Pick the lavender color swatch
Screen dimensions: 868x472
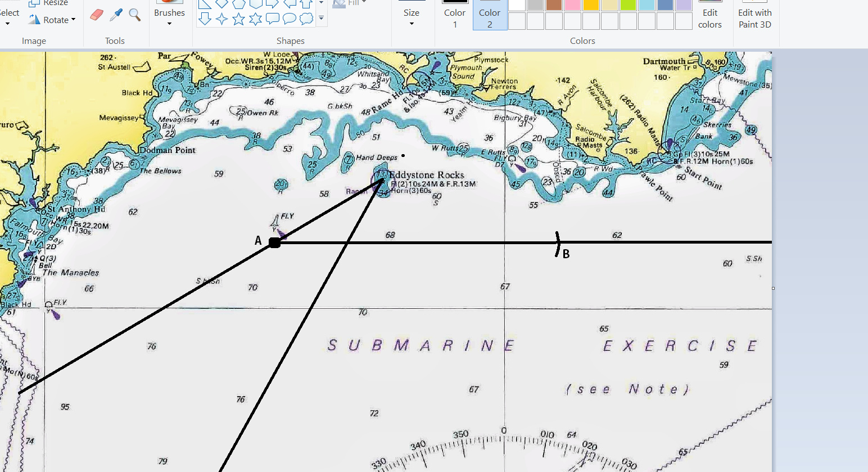(684, 5)
